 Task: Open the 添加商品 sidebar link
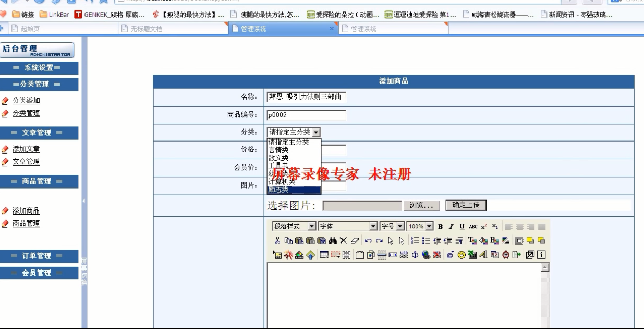click(x=26, y=211)
